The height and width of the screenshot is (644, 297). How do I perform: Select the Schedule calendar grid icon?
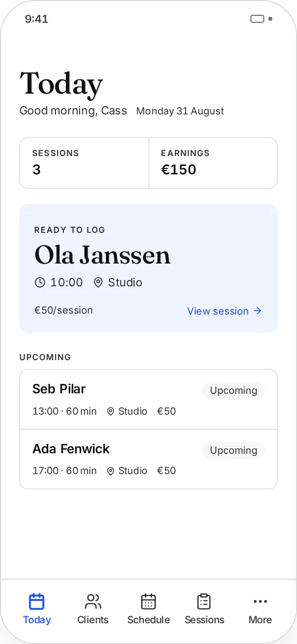(148, 601)
